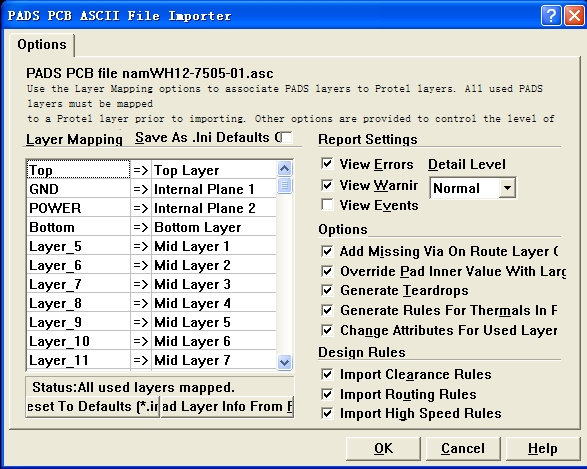587x469 pixels.
Task: Click the layer mapping scrollbar thumb
Action: [x=285, y=185]
